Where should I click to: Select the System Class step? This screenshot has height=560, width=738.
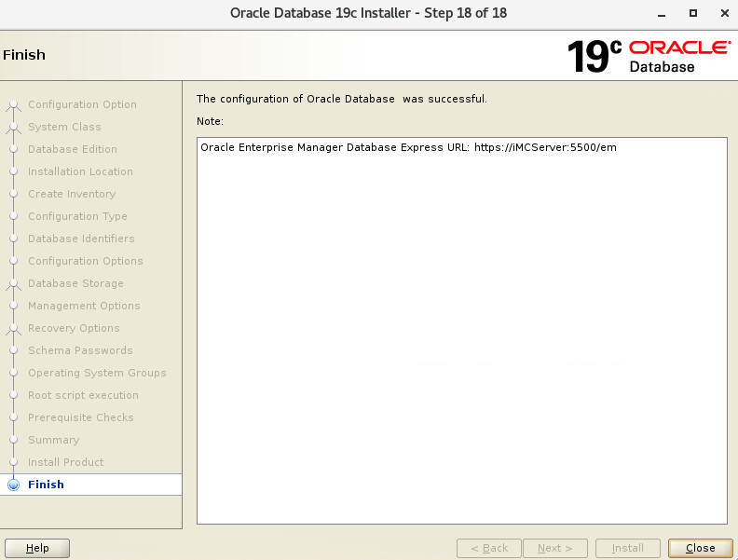[64, 127]
